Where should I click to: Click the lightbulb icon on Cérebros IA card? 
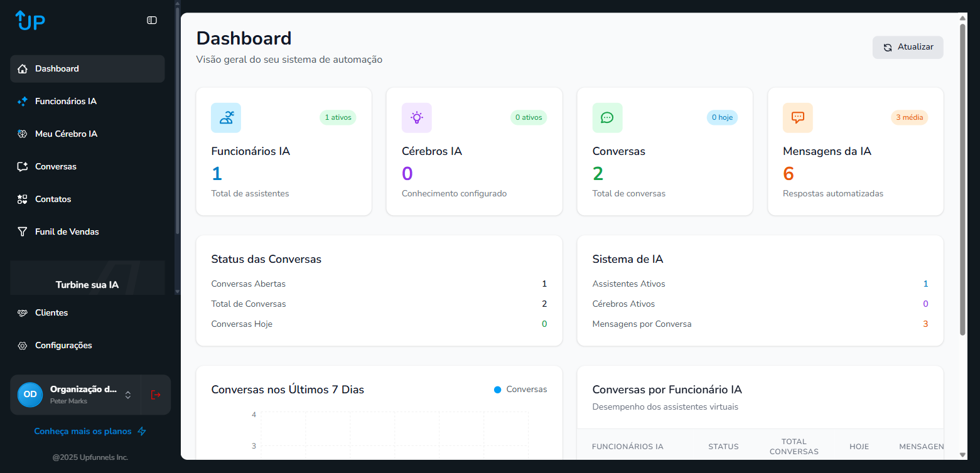[x=416, y=117]
